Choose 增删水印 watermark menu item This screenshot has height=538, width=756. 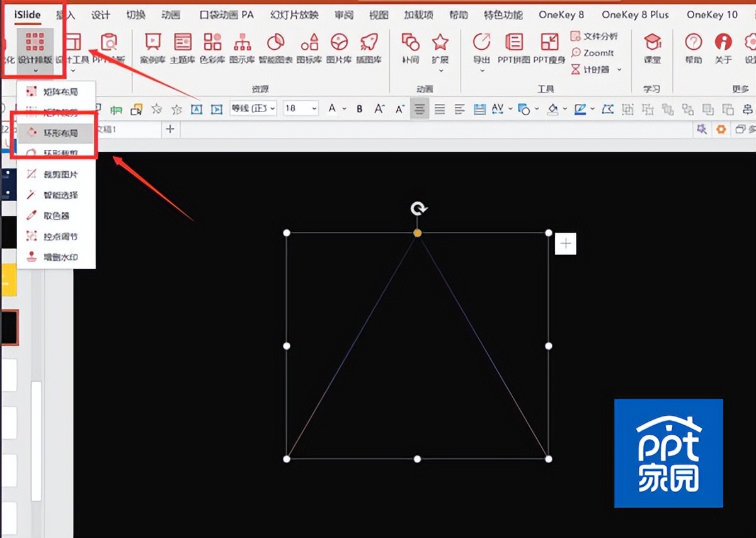(x=56, y=258)
